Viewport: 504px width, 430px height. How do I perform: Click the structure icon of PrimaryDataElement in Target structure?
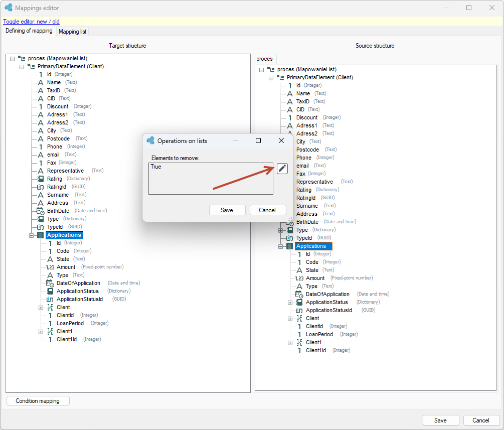pyautogui.click(x=31, y=67)
